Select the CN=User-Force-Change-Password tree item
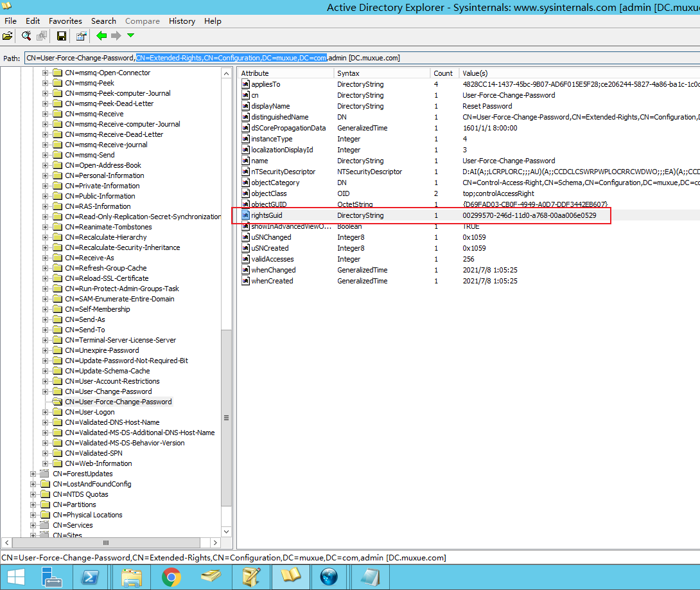Image resolution: width=700 pixels, height=590 pixels. coord(118,402)
